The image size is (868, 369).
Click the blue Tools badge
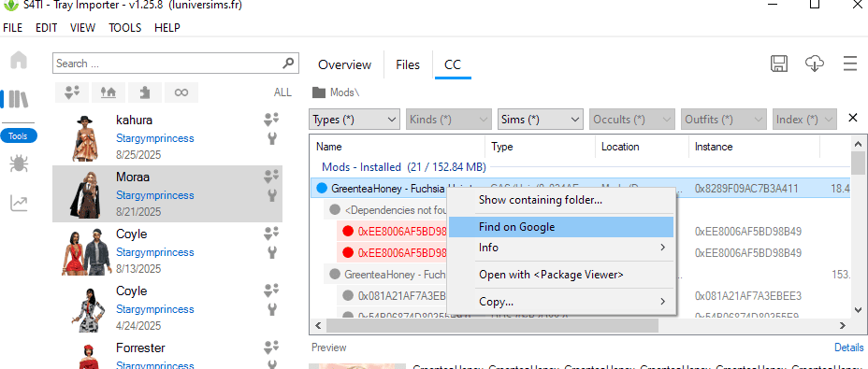point(19,135)
